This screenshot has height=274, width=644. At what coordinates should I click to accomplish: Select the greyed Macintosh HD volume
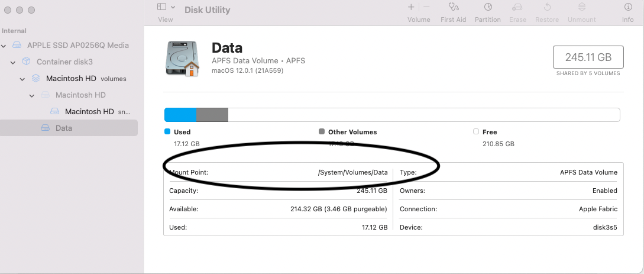[80, 95]
